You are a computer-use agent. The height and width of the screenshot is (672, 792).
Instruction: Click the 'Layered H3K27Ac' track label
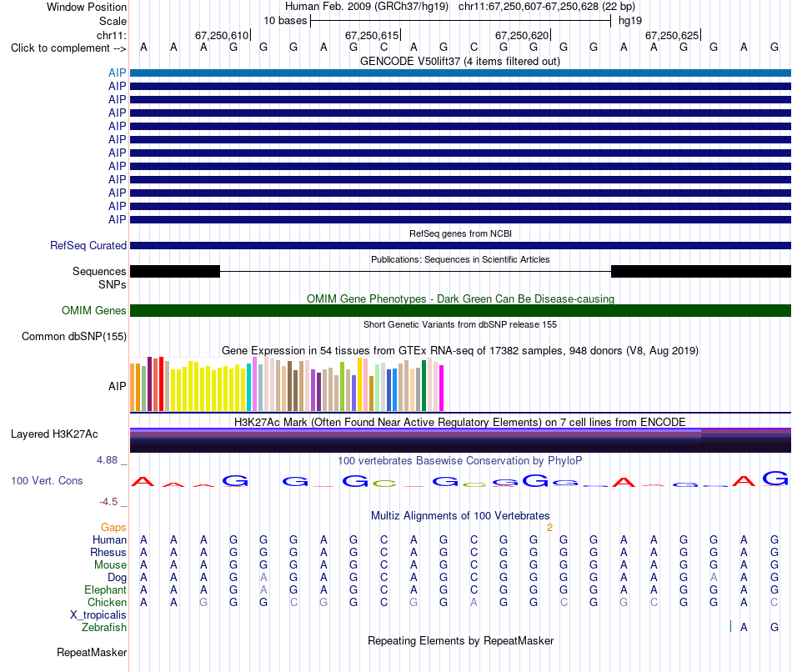(x=54, y=434)
